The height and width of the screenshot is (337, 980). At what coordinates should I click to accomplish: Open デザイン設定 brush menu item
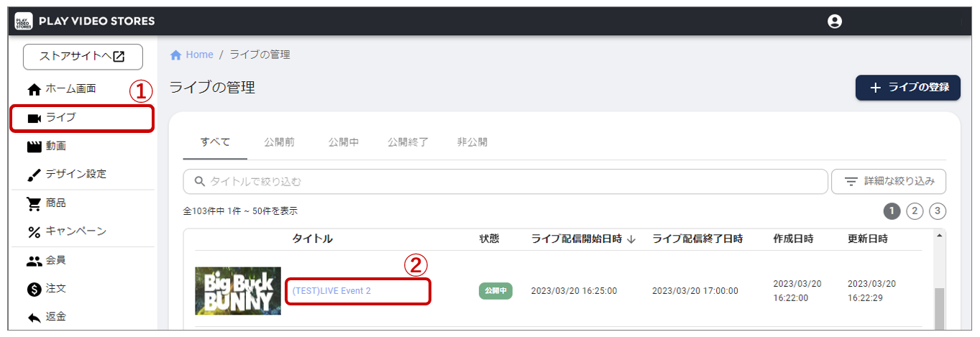(75, 174)
